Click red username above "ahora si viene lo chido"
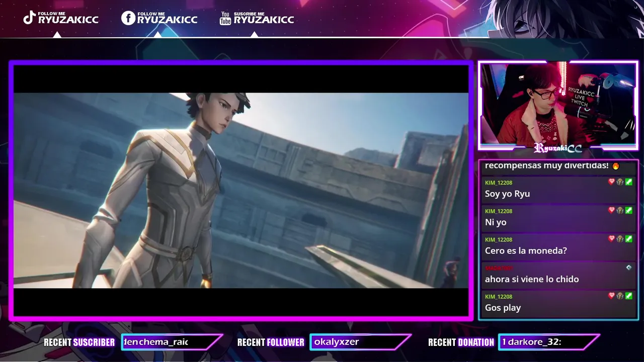 (499, 268)
